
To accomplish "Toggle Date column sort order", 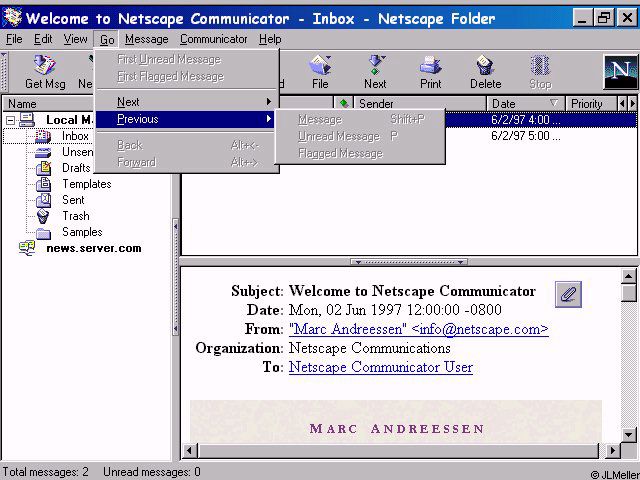I will coord(525,103).
